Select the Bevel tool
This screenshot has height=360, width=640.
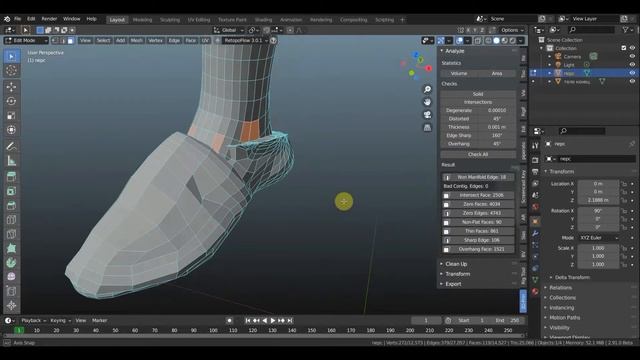point(11,205)
